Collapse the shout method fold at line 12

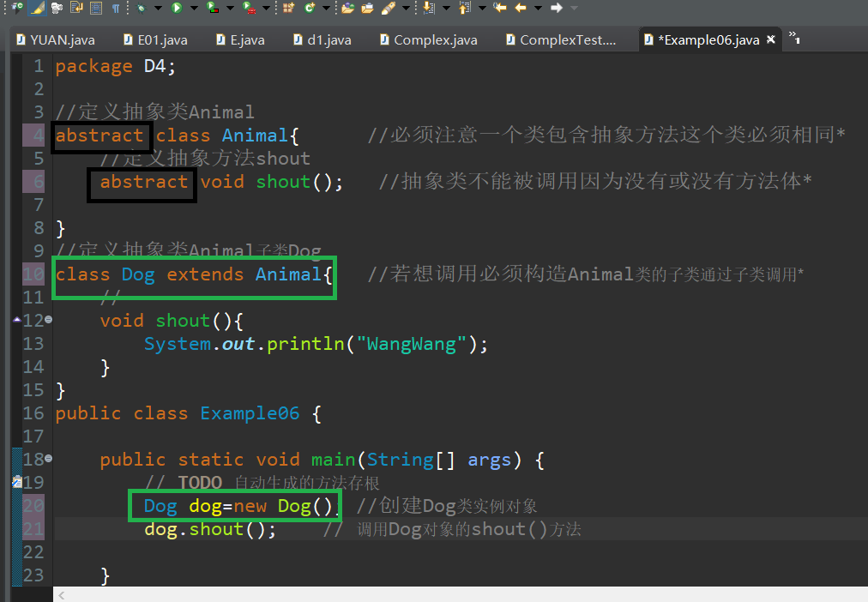click(x=49, y=320)
